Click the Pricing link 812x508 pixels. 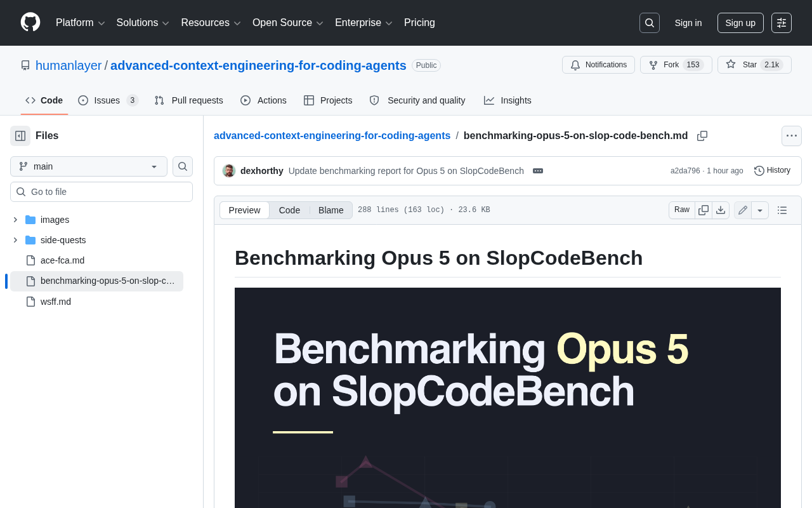(419, 23)
